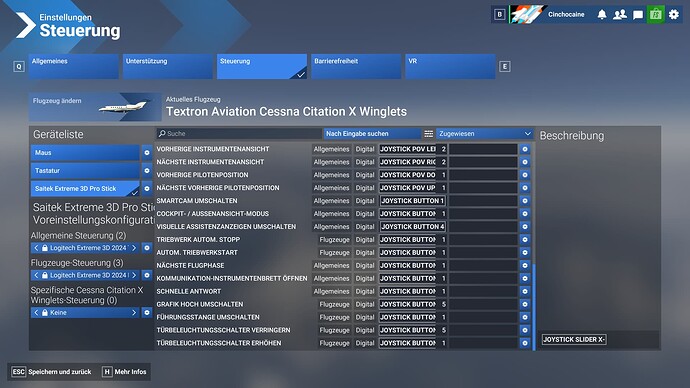
Task: Click Mehr Infos button
Action: click(x=125, y=372)
